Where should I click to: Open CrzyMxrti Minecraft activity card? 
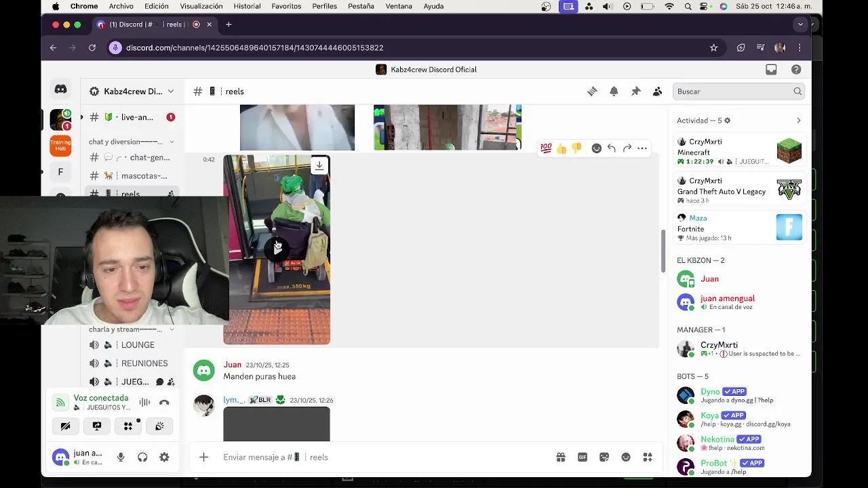click(739, 151)
